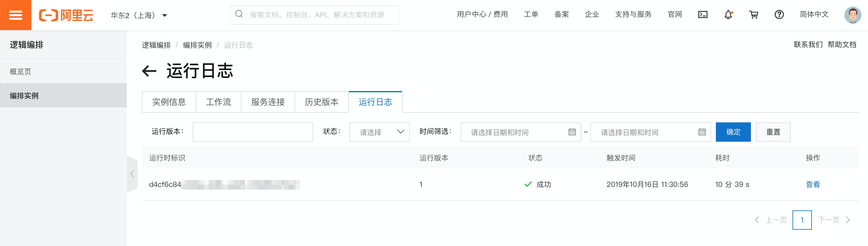Expand the 华东2（上海）region dropdown
Image resolution: width=868 pixels, height=246 pixels.
tap(139, 15)
